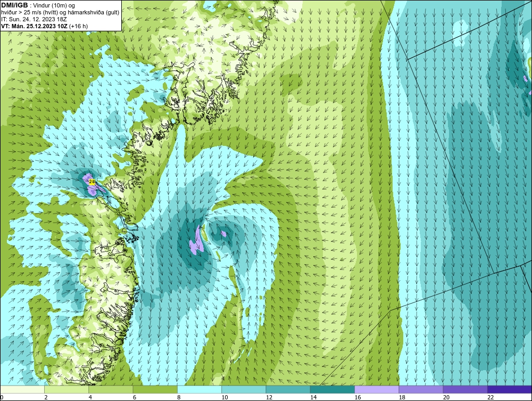Select the 14–16 m/s dark teal legend swatch
Screen dimensions: 532x401
pyautogui.click(x=332, y=389)
